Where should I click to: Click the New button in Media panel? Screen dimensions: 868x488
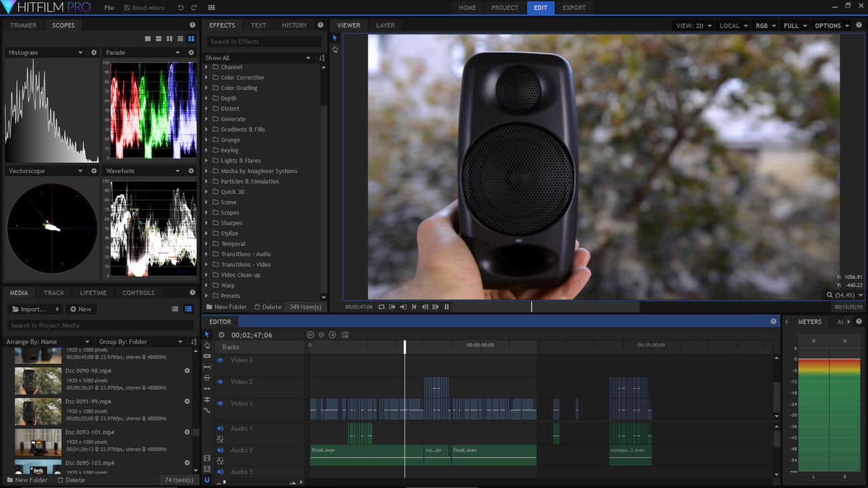(x=80, y=309)
